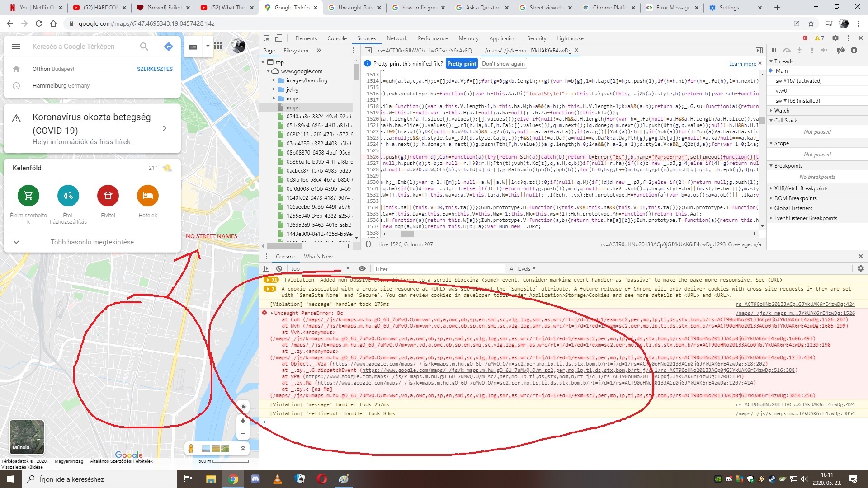The height and width of the screenshot is (488, 868).
Task: Open the COVID-19 info card arrow
Action: 165,128
